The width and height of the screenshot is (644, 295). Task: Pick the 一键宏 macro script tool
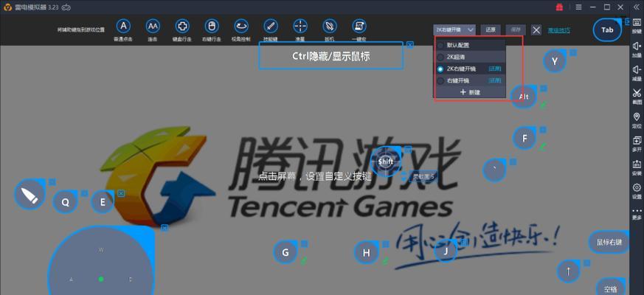[359, 27]
